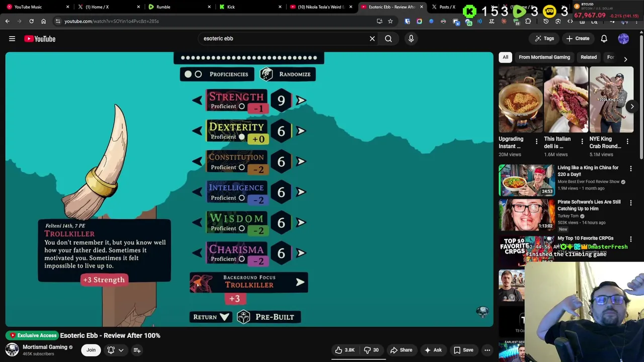The image size is (644, 362).
Task: Toggle Intelligence Proficient radio
Action: tap(242, 198)
